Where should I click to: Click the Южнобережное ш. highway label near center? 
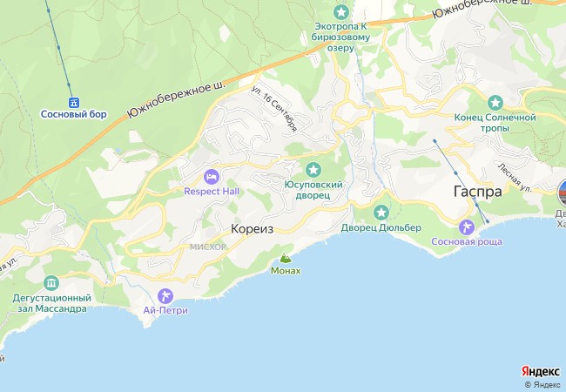(x=176, y=99)
